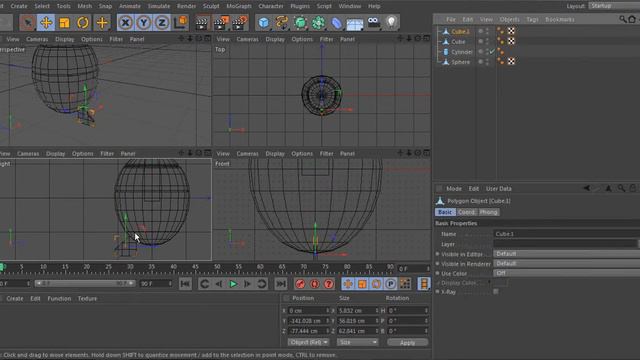The image size is (640, 360).
Task: Toggle the Y axis lock
Action: point(144,22)
